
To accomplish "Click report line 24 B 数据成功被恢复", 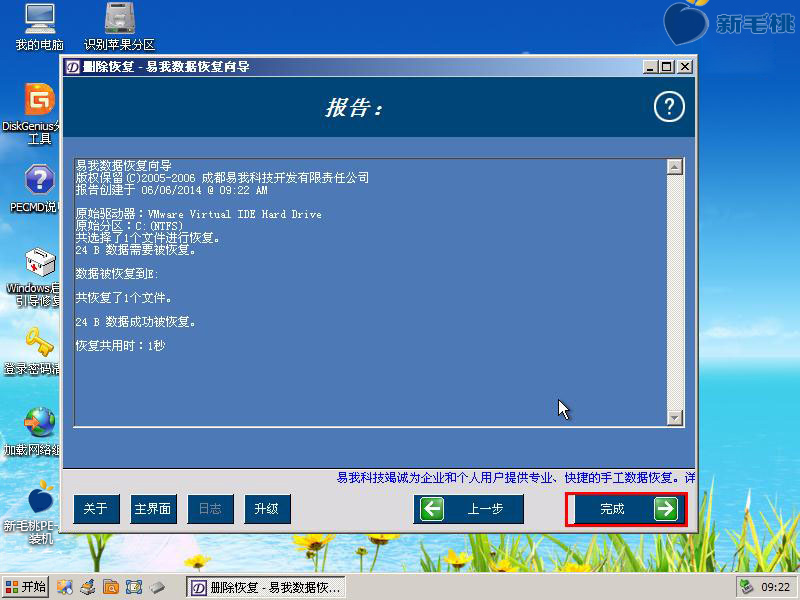I will (136, 321).
